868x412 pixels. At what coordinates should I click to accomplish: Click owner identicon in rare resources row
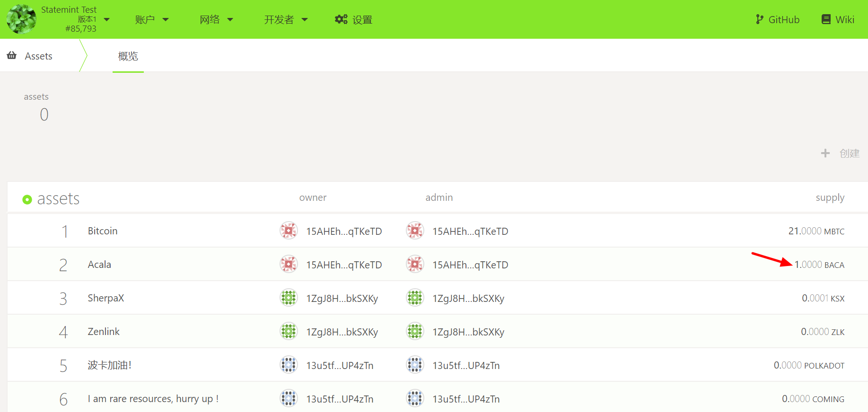click(289, 399)
